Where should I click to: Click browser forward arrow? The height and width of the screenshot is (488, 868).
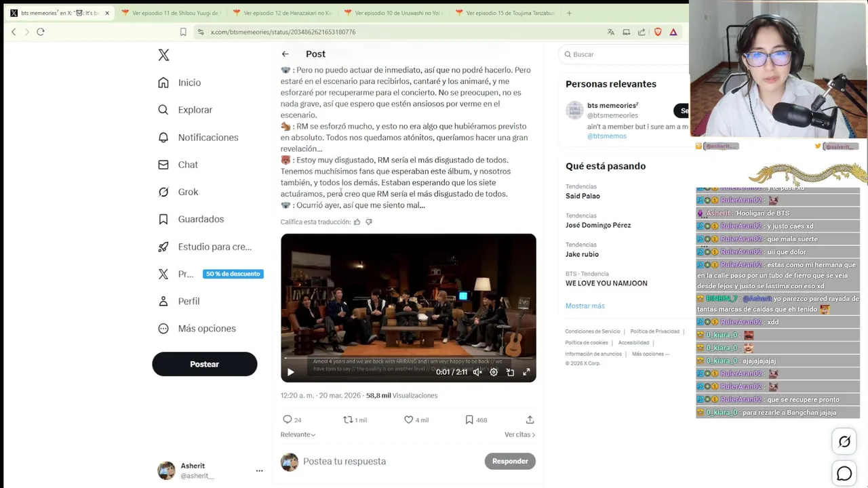click(27, 32)
